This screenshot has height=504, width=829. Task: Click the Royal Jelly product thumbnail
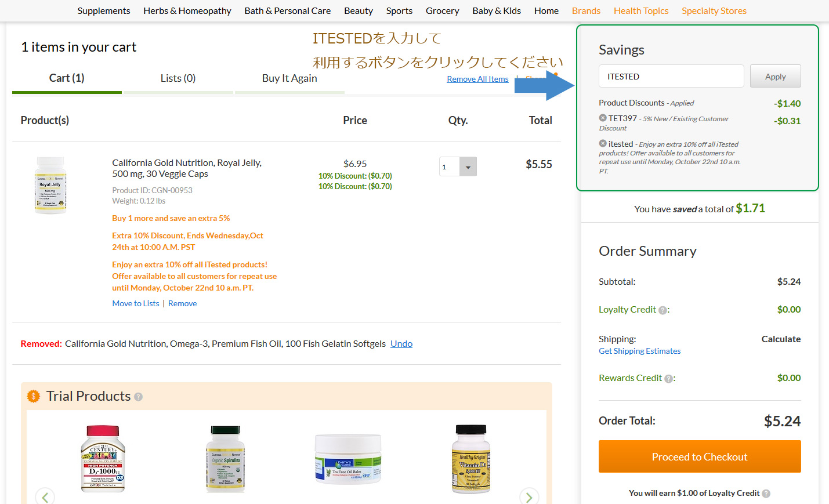point(50,186)
